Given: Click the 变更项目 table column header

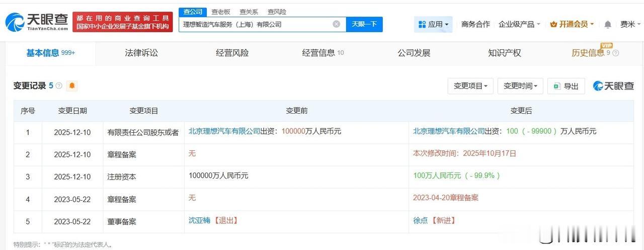Looking at the screenshot, I should point(144,111).
